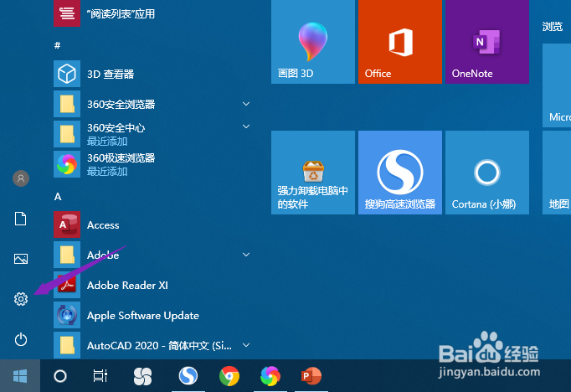This screenshot has height=392, width=571.
Task: Open the 360安全中心 folder icon
Action: point(67,134)
